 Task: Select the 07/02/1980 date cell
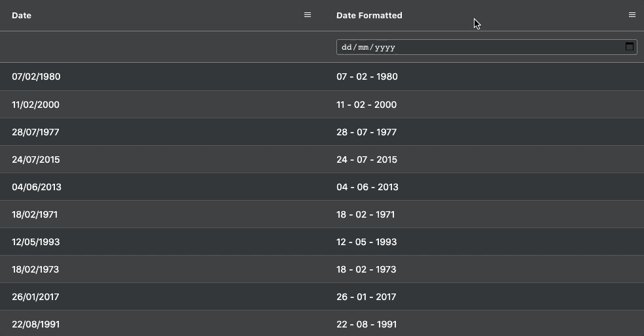click(162, 76)
